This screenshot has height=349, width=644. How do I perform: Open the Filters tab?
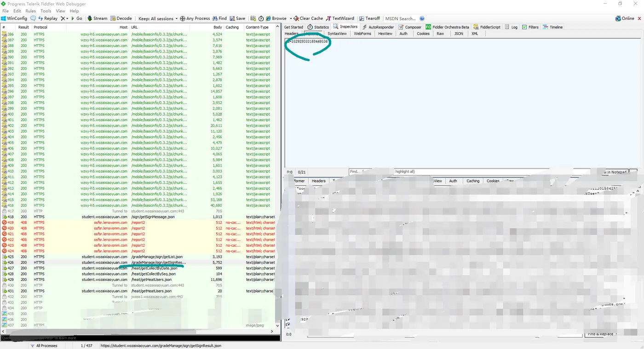(x=530, y=27)
